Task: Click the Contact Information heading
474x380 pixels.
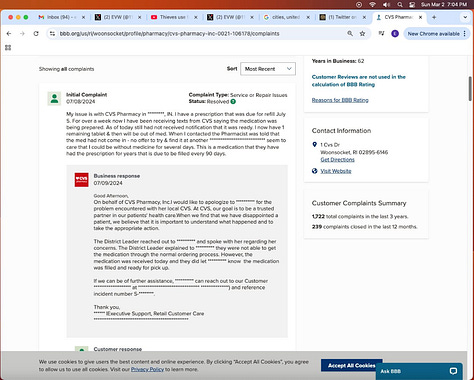Action: 341,131
